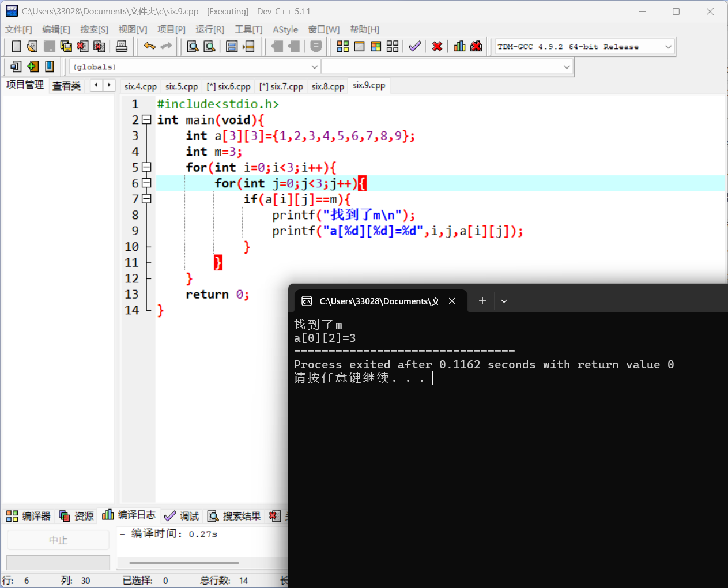Click the New file toolbar icon
Image resolution: width=728 pixels, height=588 pixels.
[16, 46]
